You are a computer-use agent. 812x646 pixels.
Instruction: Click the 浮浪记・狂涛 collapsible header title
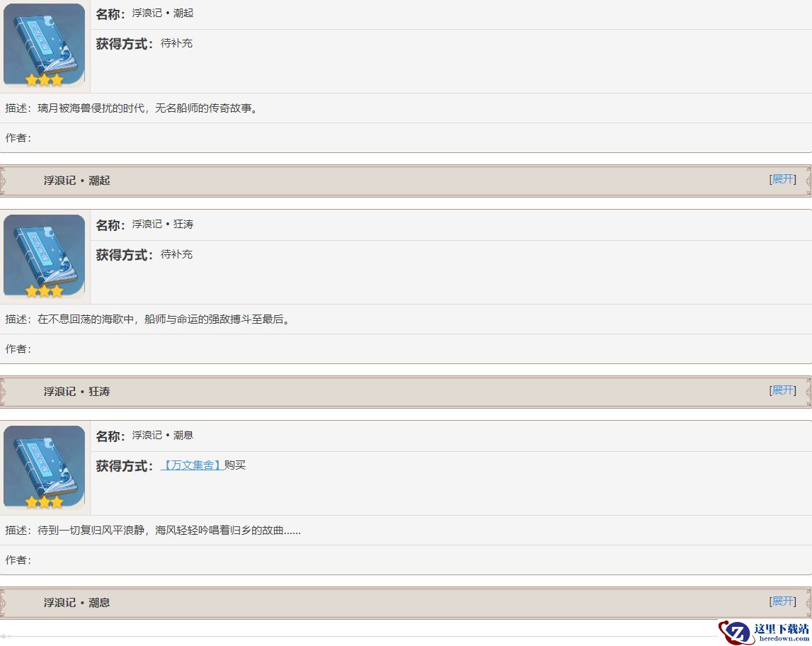[x=76, y=391]
